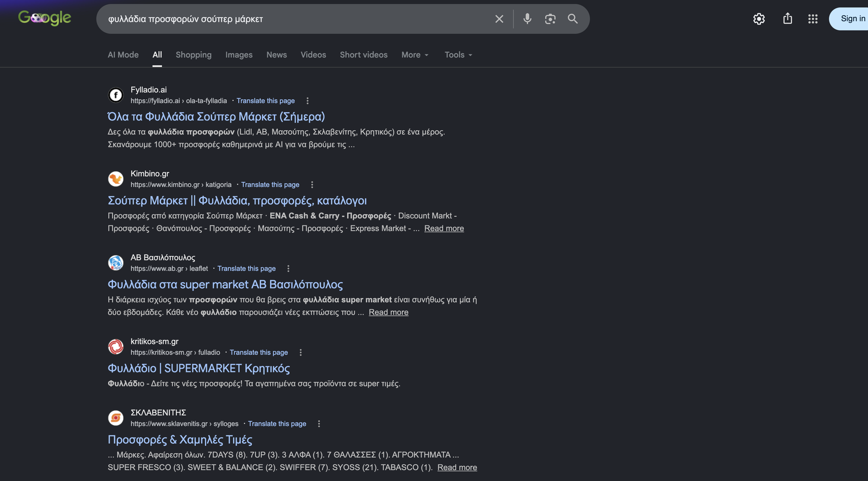Translate the kritikos-sm.gr page
This screenshot has width=868, height=481.
[x=259, y=352]
